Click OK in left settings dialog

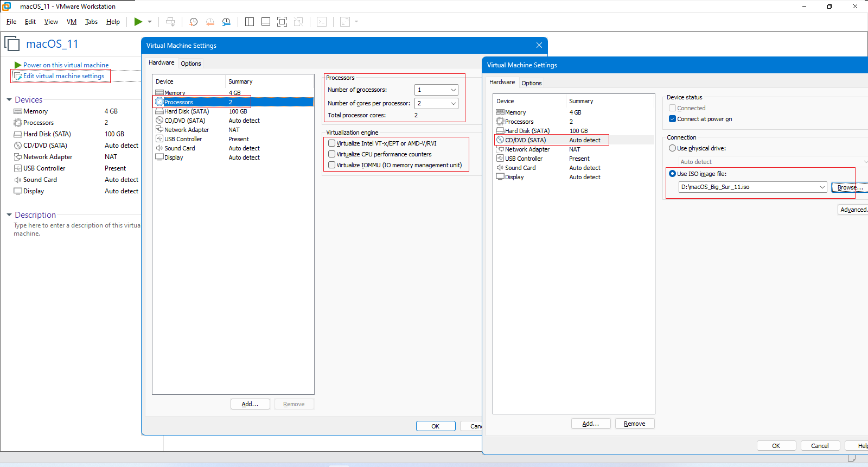click(x=436, y=426)
